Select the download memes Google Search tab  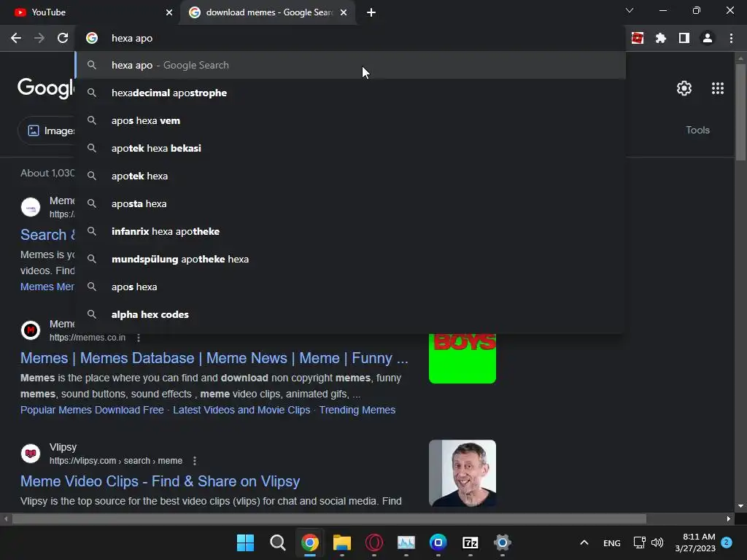point(268,12)
